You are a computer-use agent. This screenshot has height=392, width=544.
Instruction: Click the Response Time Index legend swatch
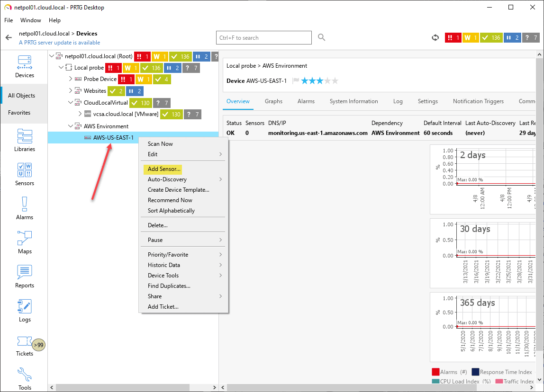(x=475, y=372)
